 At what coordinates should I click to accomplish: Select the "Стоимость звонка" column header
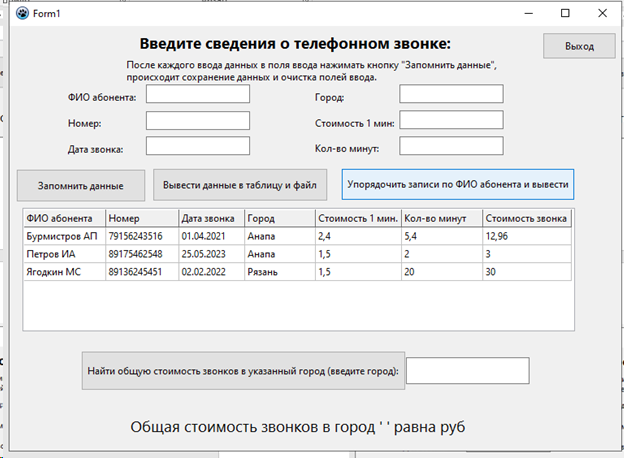click(527, 218)
